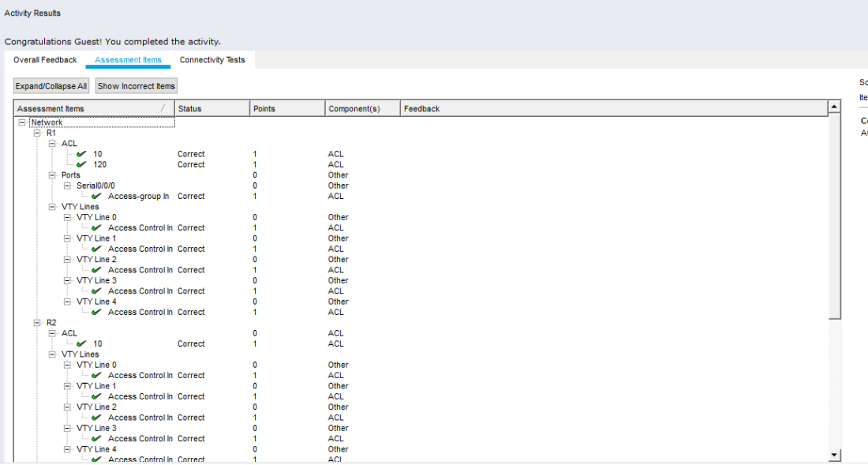The image size is (868, 465).
Task: Collapse Serial0/0/0 port node
Action: (68, 186)
